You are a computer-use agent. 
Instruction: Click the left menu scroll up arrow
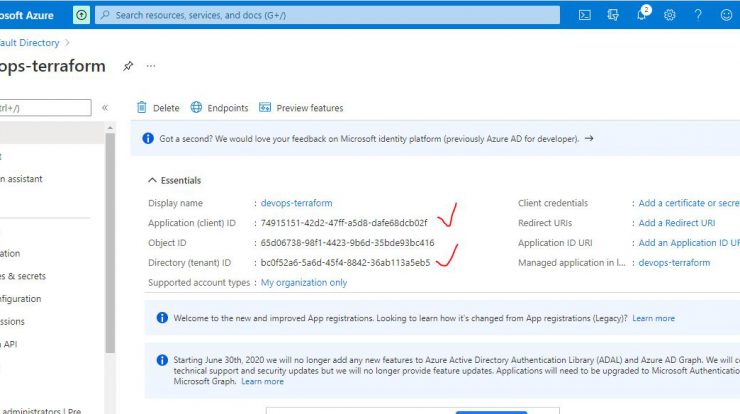[x=110, y=128]
